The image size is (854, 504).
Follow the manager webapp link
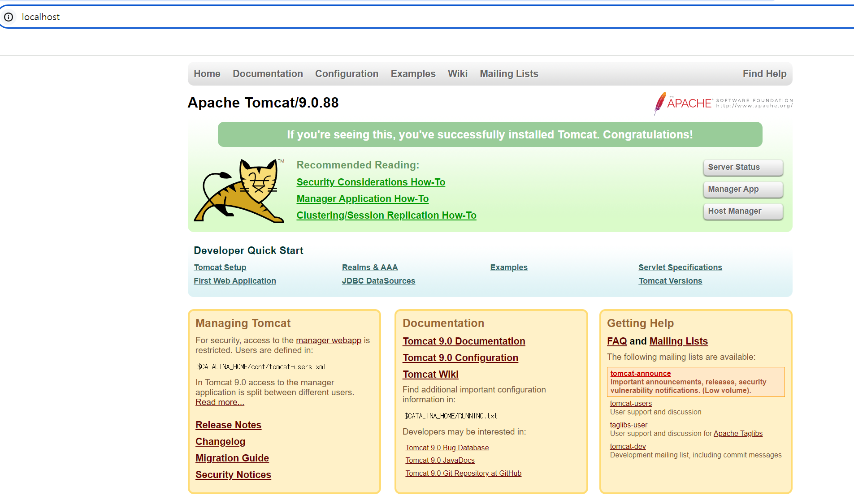[x=329, y=340]
